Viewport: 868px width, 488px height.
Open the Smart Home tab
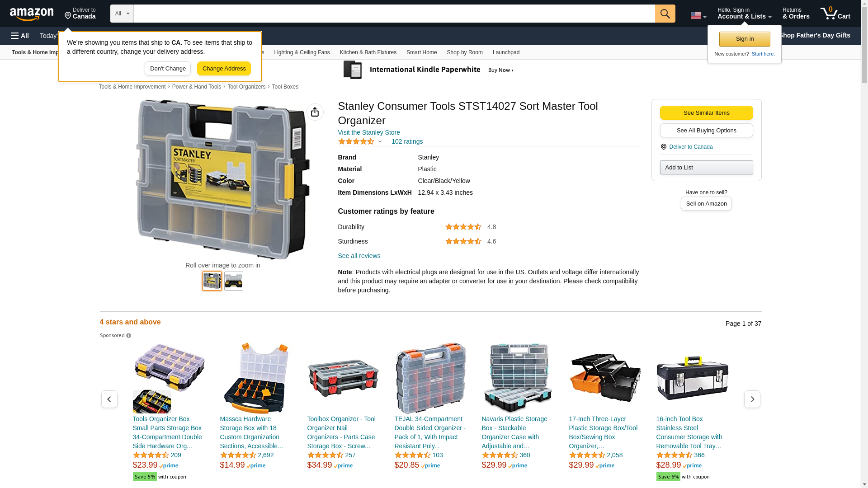[x=421, y=52]
